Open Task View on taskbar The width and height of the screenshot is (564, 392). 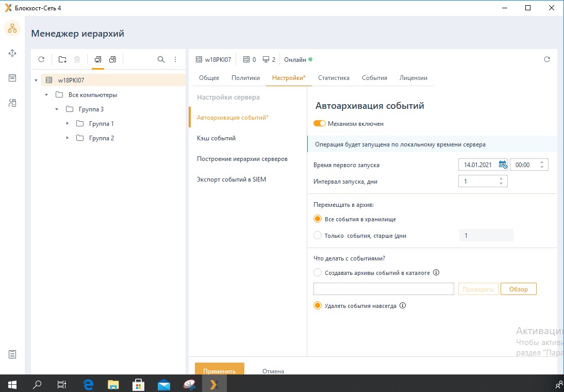point(62,385)
